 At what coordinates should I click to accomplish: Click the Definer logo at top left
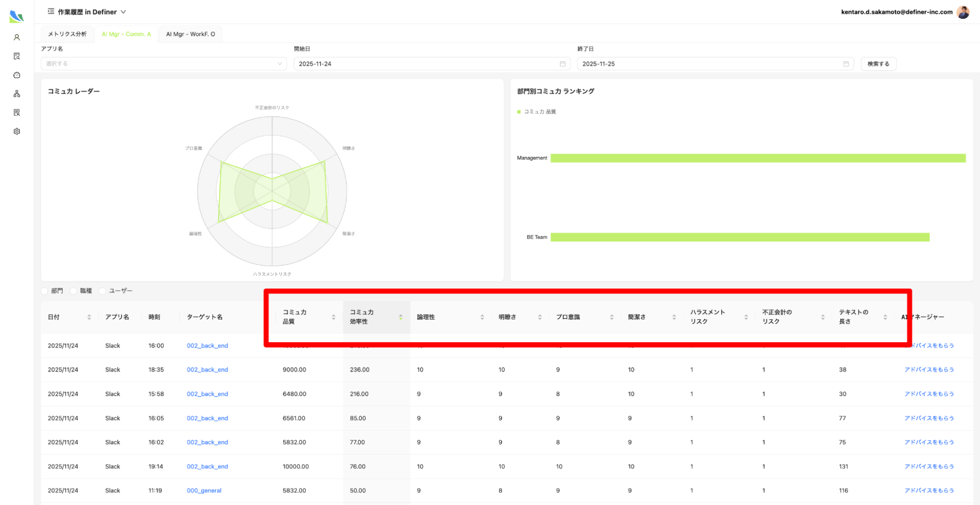(17, 17)
